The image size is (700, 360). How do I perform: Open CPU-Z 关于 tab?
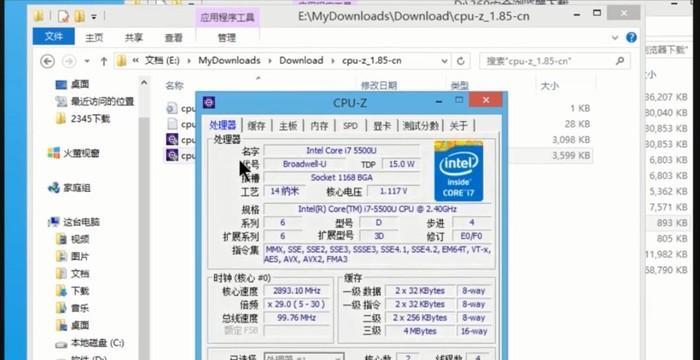click(x=459, y=126)
